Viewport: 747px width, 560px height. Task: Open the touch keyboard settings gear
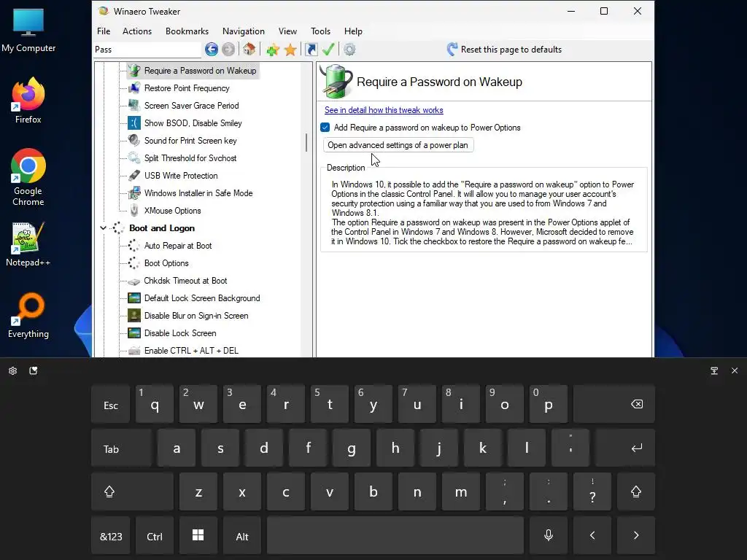tap(13, 370)
